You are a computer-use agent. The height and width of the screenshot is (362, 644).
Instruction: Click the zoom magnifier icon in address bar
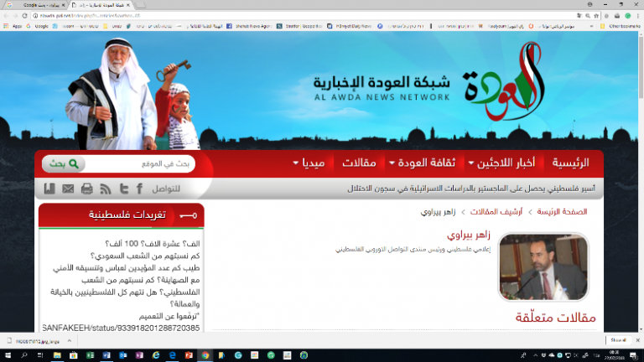click(x=588, y=16)
